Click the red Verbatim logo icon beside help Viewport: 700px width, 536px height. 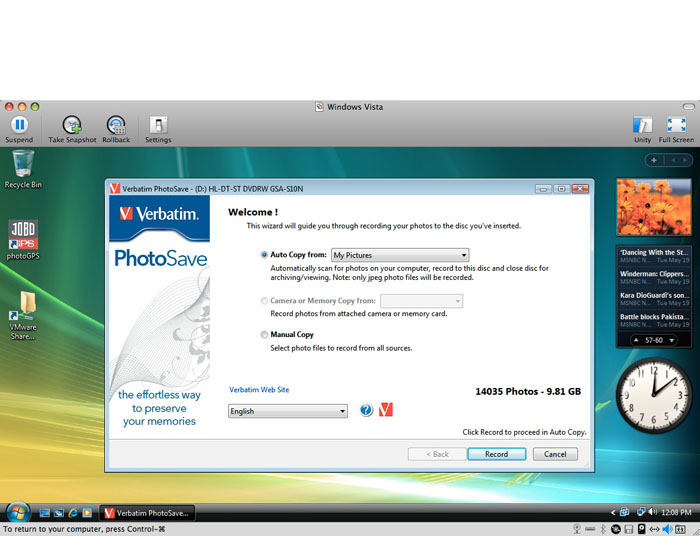coord(386,410)
